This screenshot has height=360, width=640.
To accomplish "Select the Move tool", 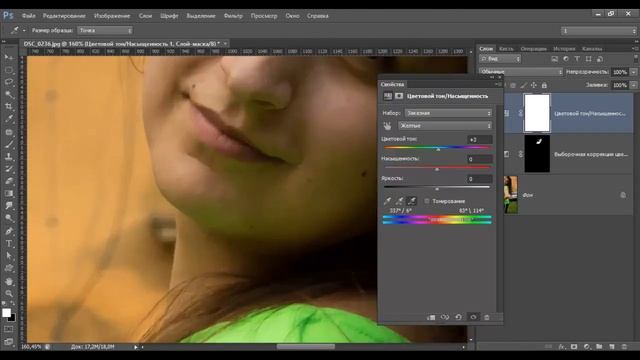I will click(9, 58).
